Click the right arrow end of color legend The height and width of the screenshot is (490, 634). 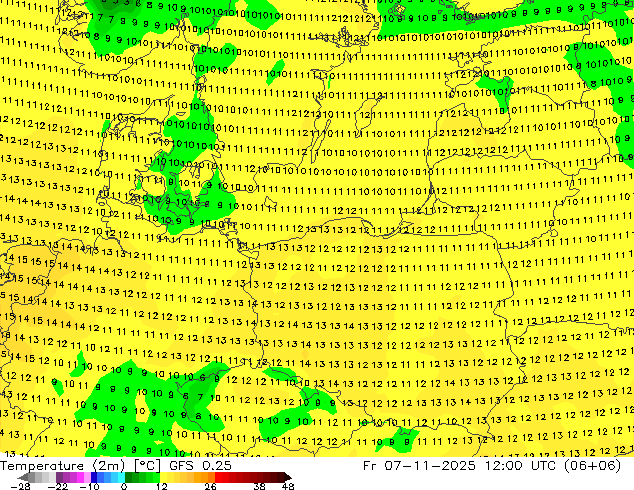pyautogui.click(x=288, y=477)
